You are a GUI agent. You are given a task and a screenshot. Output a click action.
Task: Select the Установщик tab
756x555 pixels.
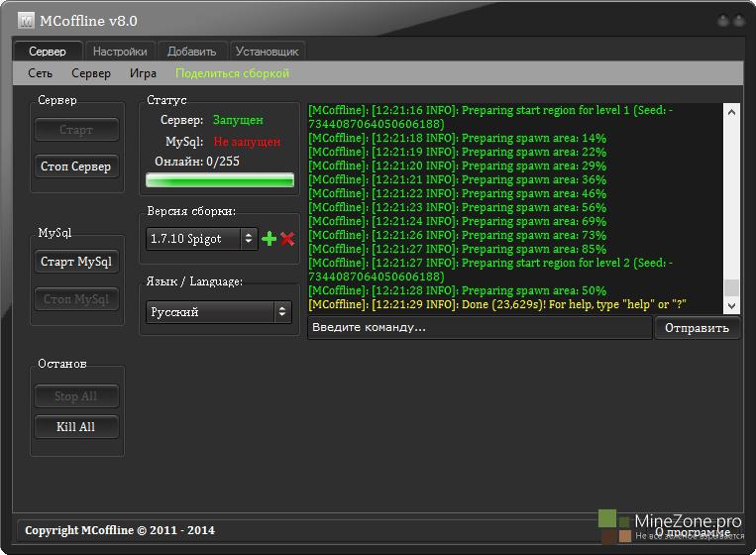267,52
